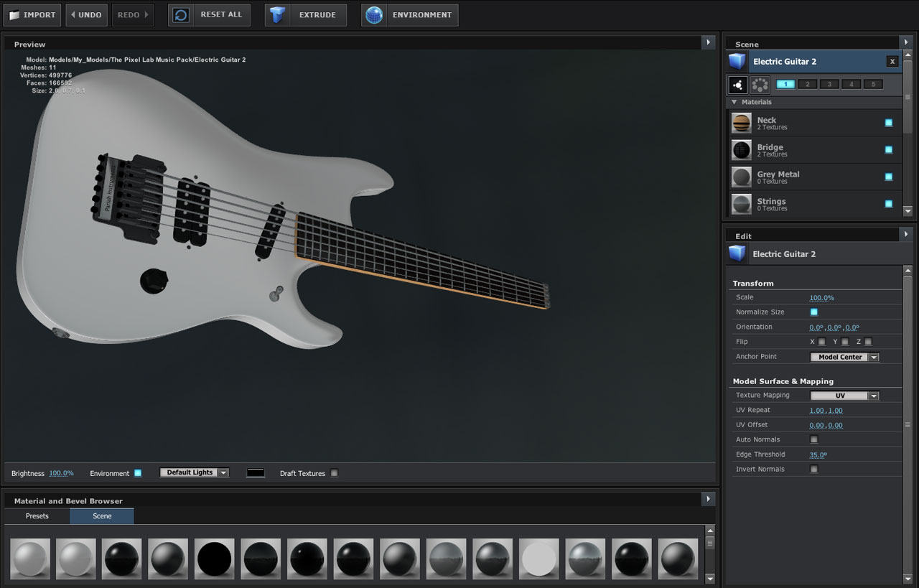The width and height of the screenshot is (919, 588).
Task: Click the Scale 100.0% value
Action: click(822, 297)
